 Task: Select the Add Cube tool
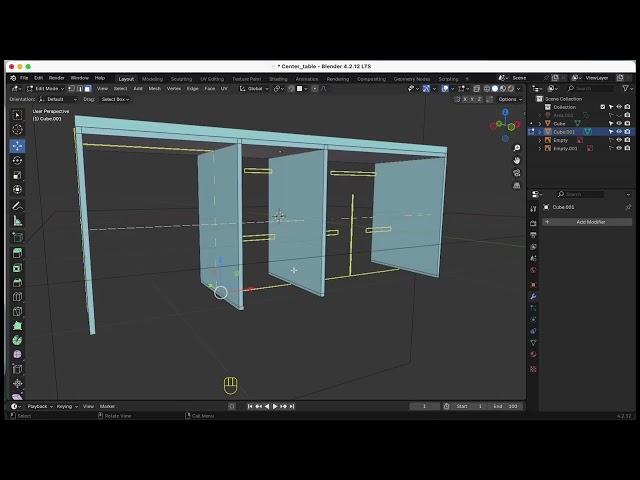[x=17, y=237]
